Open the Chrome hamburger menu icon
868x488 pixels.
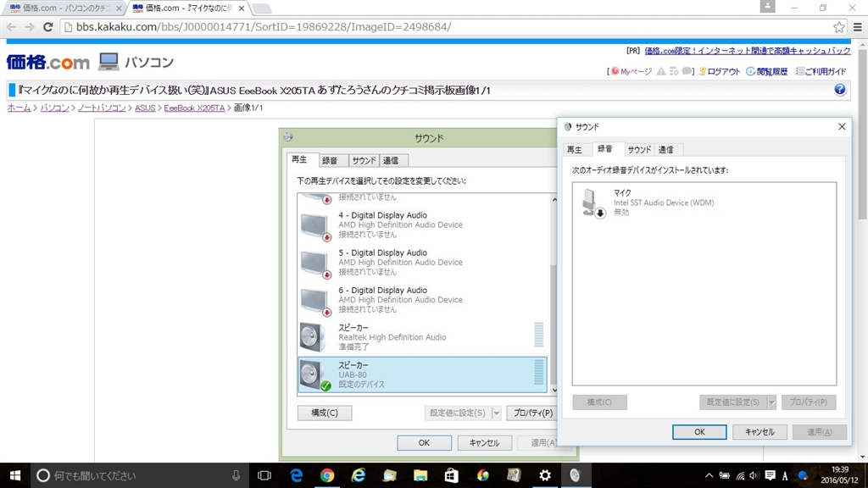click(x=858, y=26)
